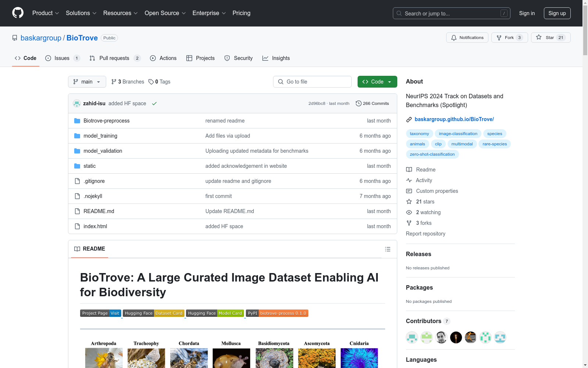588x368 pixels.
Task: Go to the GitHub homepage via the logo
Action: tap(18, 13)
